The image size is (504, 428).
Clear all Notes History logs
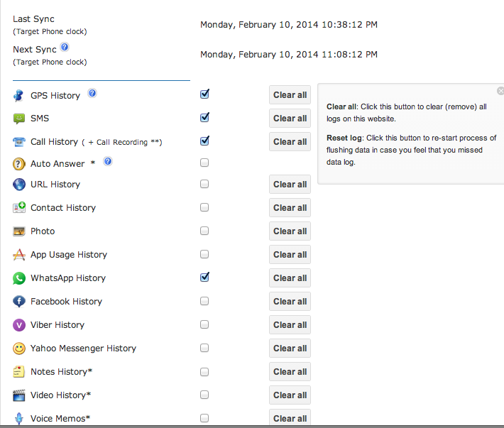290,371
